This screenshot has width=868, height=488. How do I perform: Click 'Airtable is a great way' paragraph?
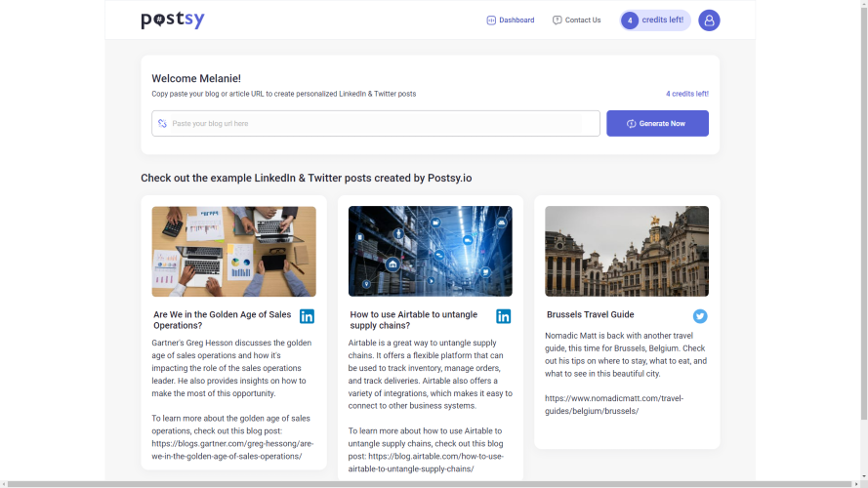431,374
